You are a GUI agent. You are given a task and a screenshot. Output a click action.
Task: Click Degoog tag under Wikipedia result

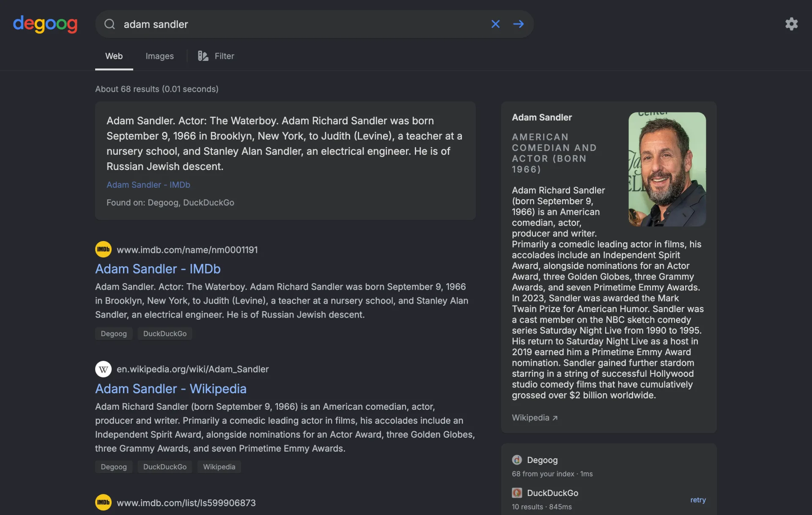tap(114, 467)
